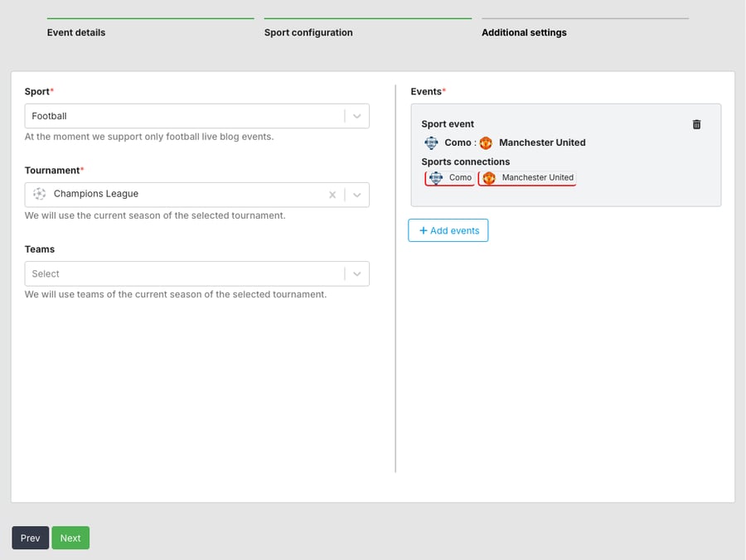Image resolution: width=746 pixels, height=560 pixels.
Task: Clear the Champions League tournament selection
Action: 332,195
